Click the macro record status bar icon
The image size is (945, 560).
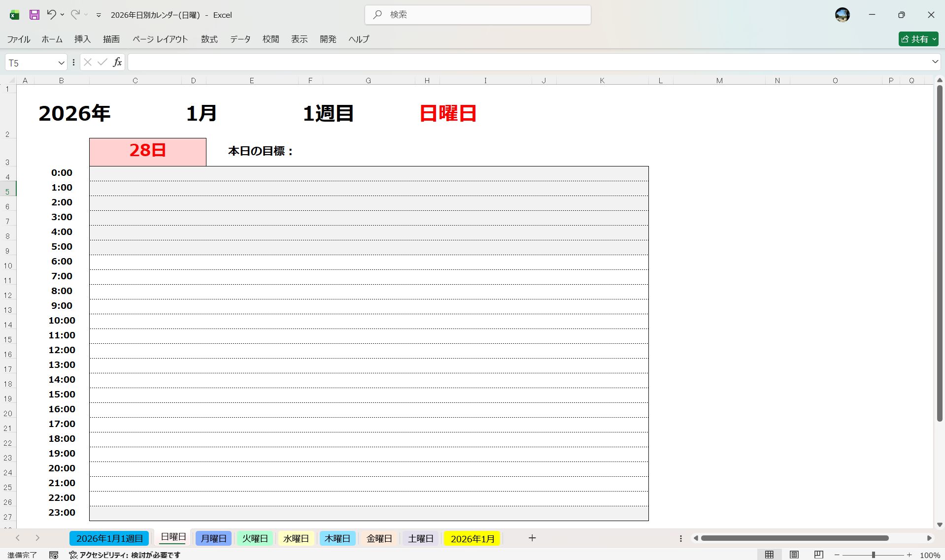coord(54,555)
